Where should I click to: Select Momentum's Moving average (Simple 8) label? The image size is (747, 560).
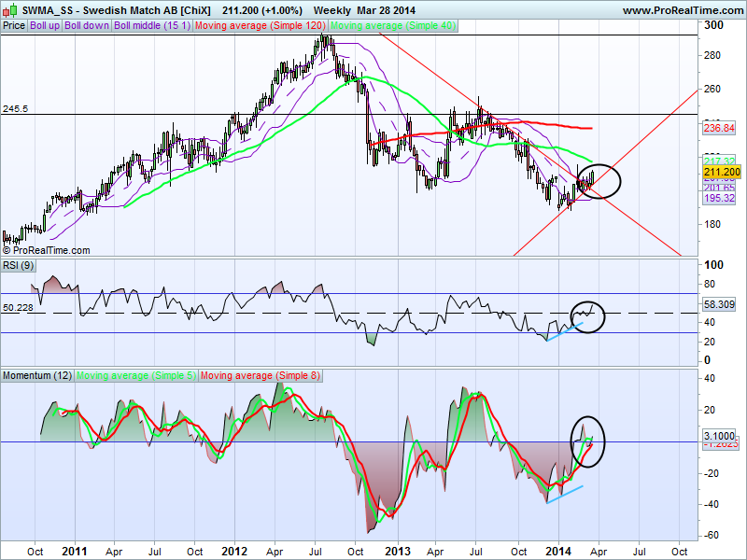[261, 376]
